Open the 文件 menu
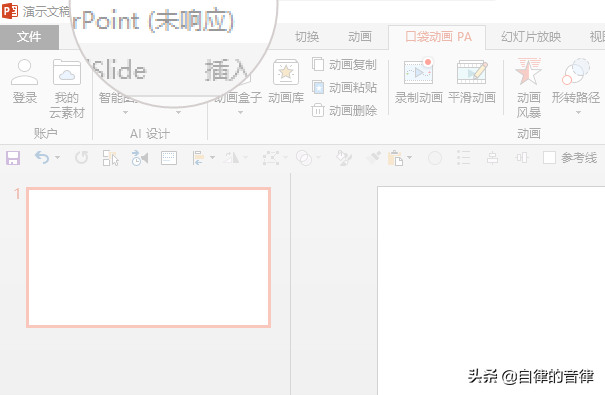The image size is (605, 395). point(29,37)
